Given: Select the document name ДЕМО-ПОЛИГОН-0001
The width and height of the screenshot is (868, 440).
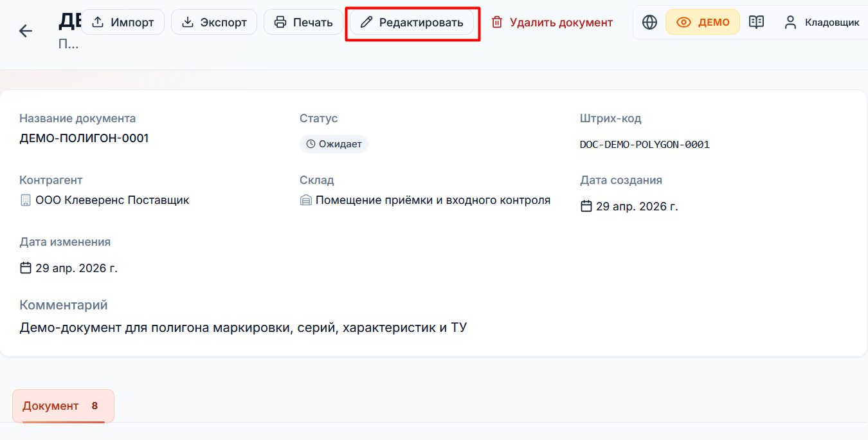Looking at the screenshot, I should (x=84, y=138).
